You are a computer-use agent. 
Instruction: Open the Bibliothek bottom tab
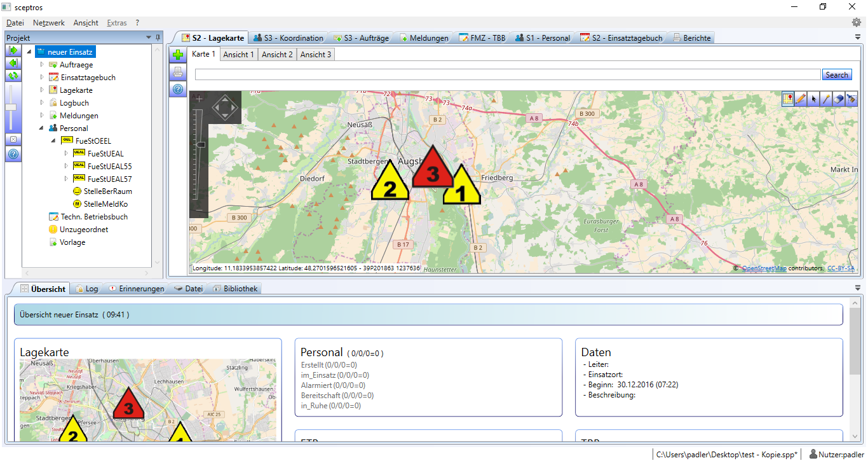pyautogui.click(x=235, y=288)
